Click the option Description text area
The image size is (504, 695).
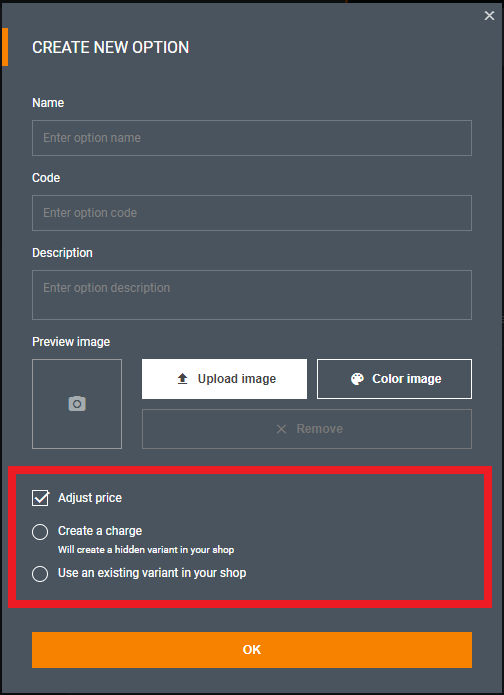pyautogui.click(x=252, y=295)
